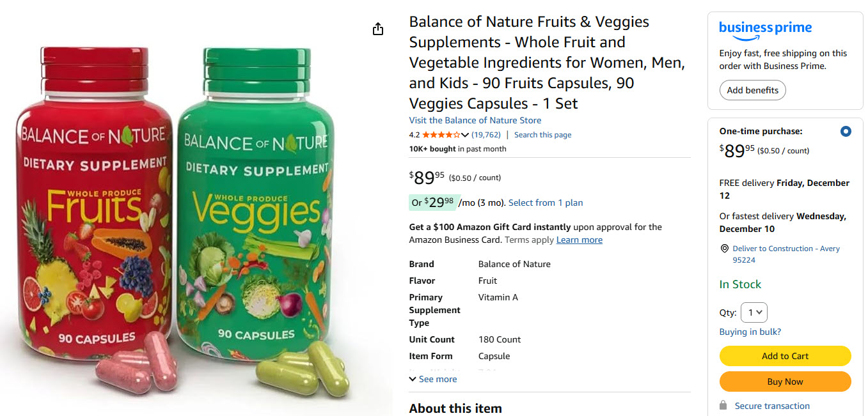Click the Business Prime logo
The image size is (868, 416).
[x=765, y=29]
